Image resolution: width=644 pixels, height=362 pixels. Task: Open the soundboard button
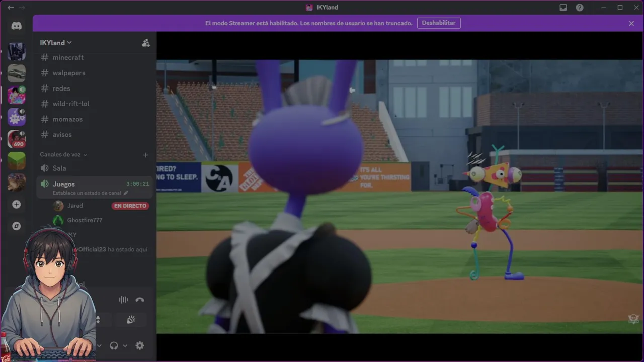[x=131, y=320]
